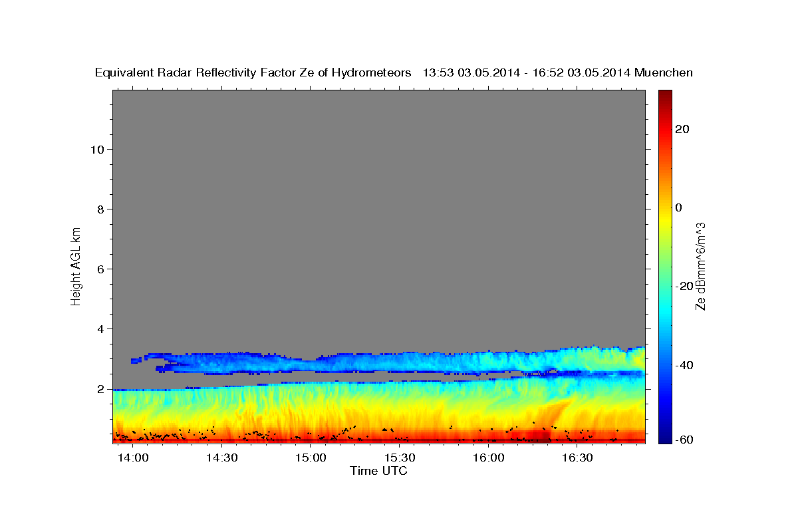Click the colorbar tick value '-40'

click(x=684, y=364)
